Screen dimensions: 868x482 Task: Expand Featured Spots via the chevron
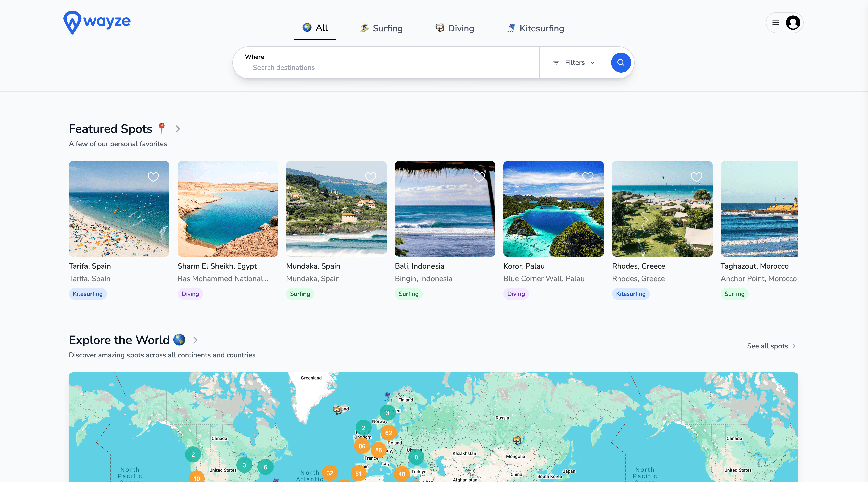pos(178,129)
